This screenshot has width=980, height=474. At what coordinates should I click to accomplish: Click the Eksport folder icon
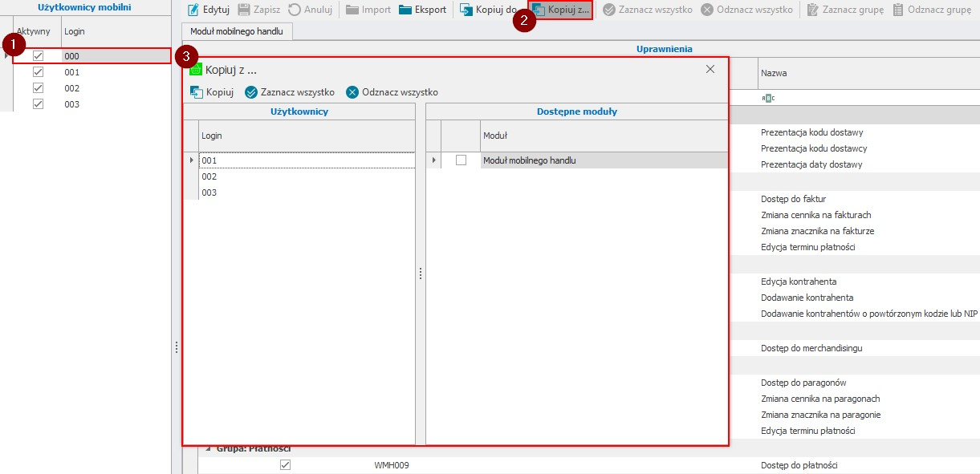[x=405, y=10]
